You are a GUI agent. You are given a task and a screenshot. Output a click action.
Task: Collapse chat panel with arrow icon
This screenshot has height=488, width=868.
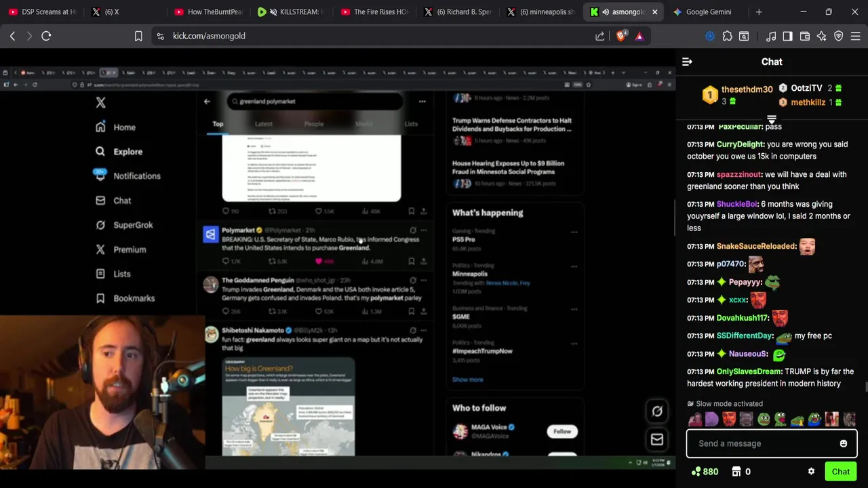[x=687, y=62]
